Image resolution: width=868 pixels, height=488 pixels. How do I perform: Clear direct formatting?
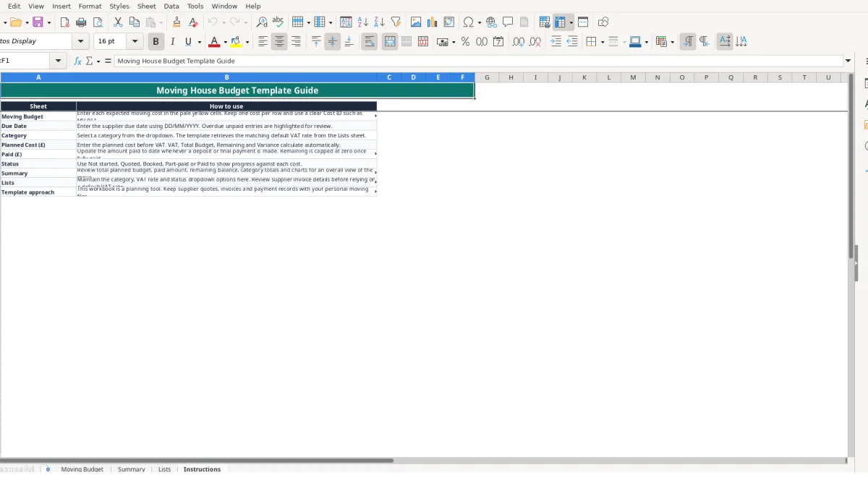pyautogui.click(x=193, y=22)
